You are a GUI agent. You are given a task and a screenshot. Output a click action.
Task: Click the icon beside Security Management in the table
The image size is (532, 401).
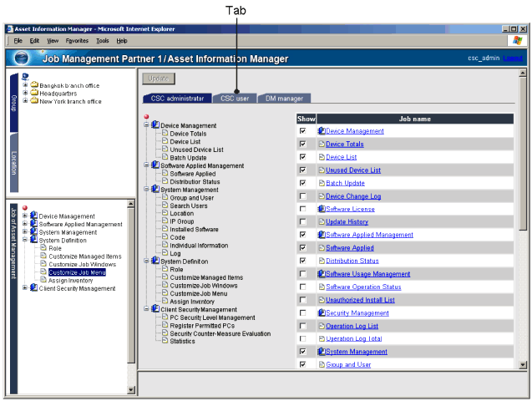pyautogui.click(x=321, y=312)
